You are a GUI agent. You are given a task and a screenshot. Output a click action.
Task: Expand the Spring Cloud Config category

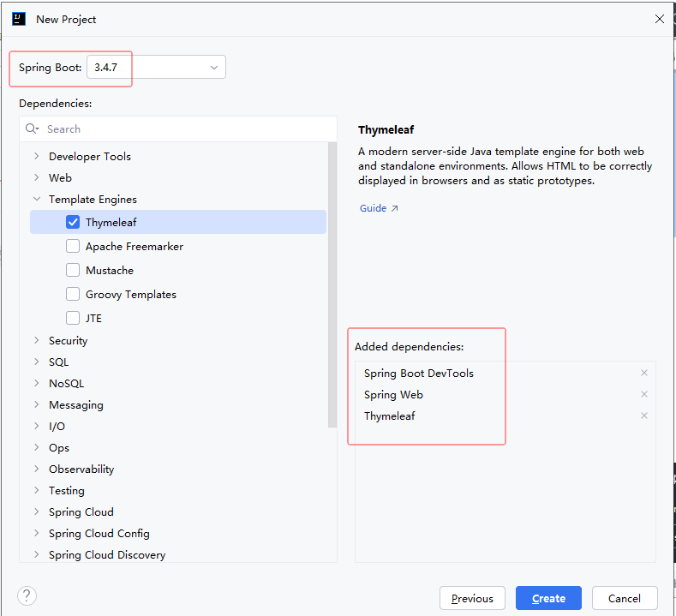(37, 533)
